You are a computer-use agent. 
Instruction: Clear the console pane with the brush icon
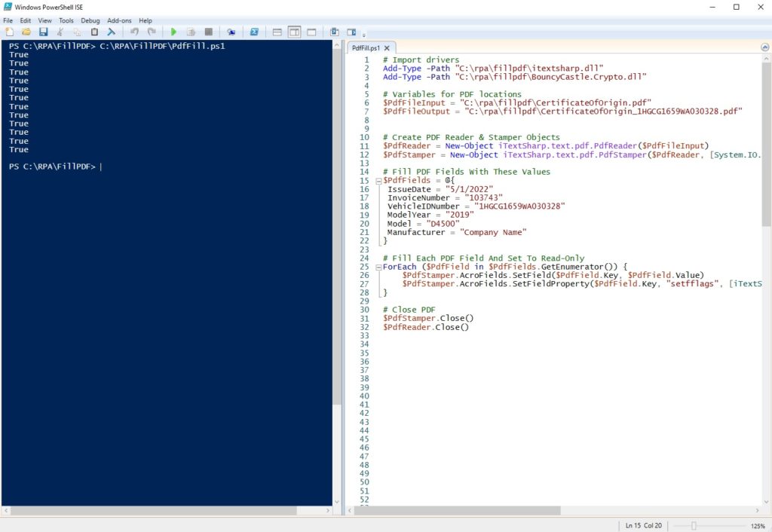tap(112, 32)
